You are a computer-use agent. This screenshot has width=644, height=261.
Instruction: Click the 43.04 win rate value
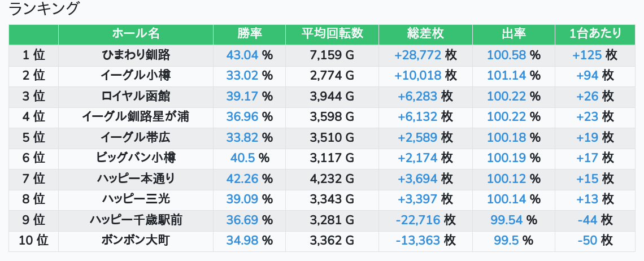click(242, 55)
